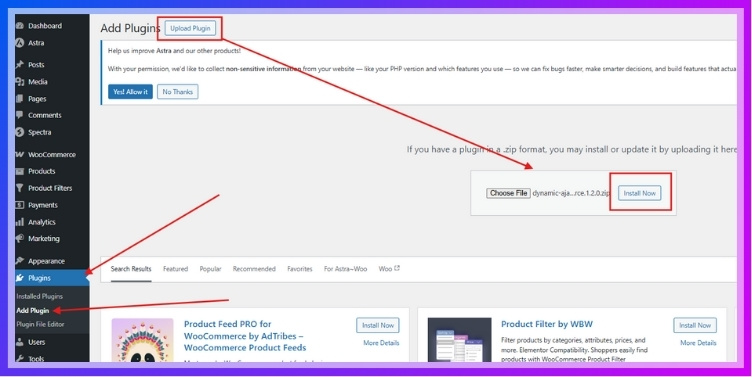Switch to the Recommended tab
The height and width of the screenshot is (377, 752).
pyautogui.click(x=254, y=269)
